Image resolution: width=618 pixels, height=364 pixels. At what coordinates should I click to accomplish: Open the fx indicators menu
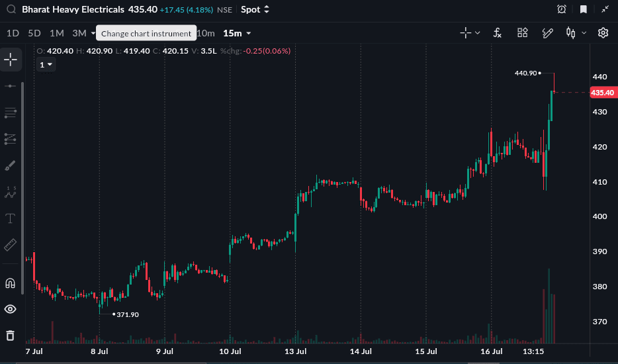click(498, 33)
